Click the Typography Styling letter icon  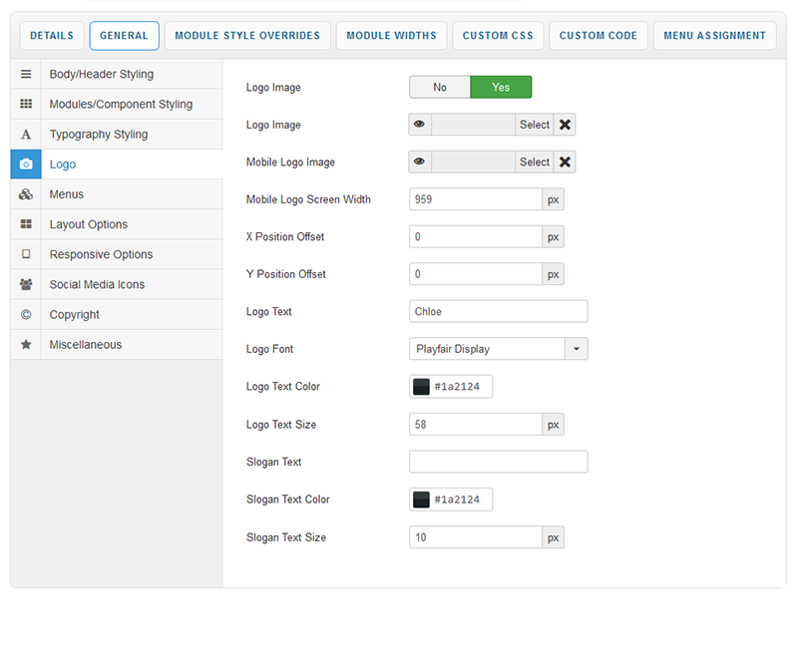click(26, 135)
